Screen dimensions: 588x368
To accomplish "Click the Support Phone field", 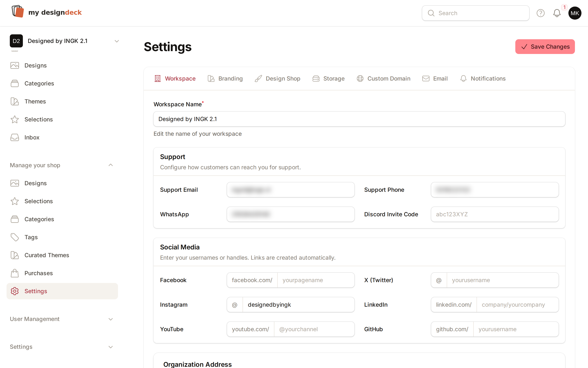I will (495, 190).
